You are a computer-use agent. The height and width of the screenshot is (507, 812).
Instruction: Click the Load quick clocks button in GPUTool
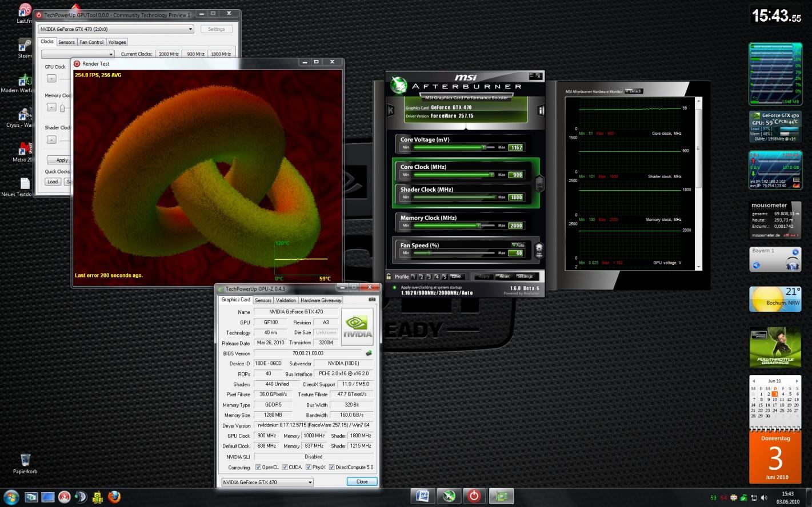(53, 182)
